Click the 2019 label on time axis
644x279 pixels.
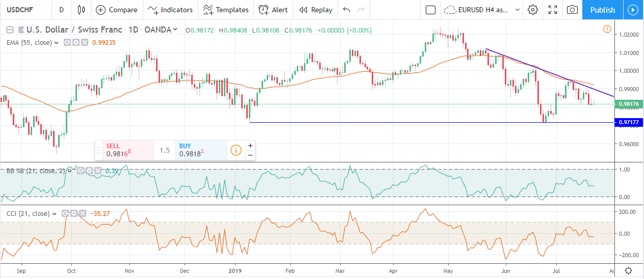point(235,270)
